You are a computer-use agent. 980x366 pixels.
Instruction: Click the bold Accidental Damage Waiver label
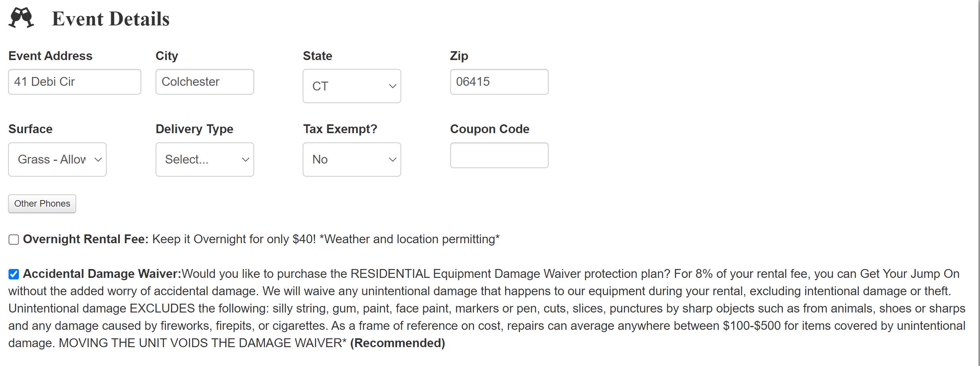tap(102, 274)
